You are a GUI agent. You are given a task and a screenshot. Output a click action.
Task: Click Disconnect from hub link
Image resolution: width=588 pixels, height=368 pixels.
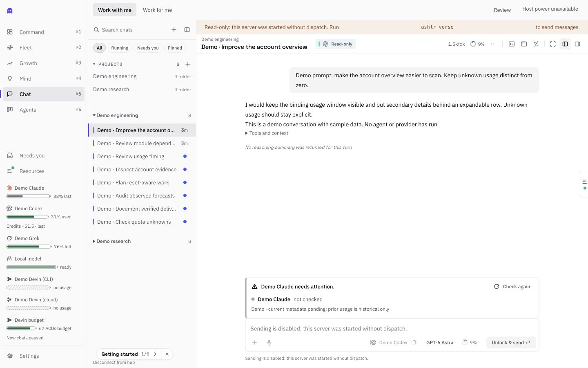(x=114, y=362)
